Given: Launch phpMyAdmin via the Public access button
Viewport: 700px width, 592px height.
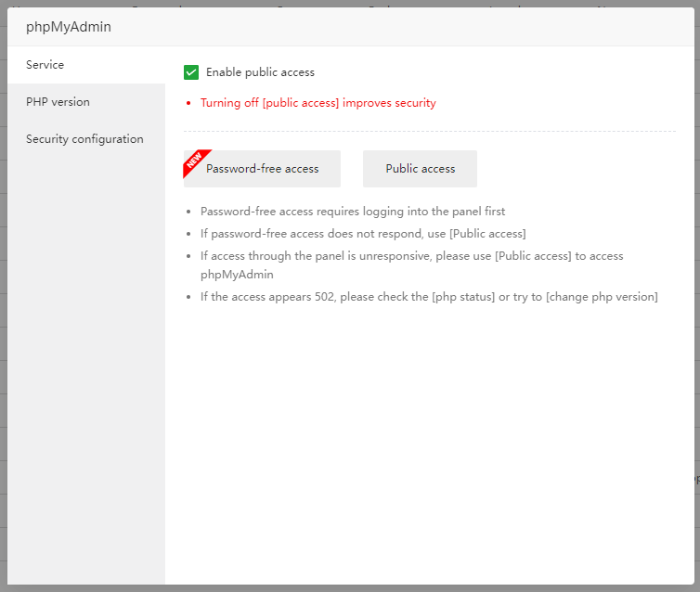Looking at the screenshot, I should tap(420, 169).
